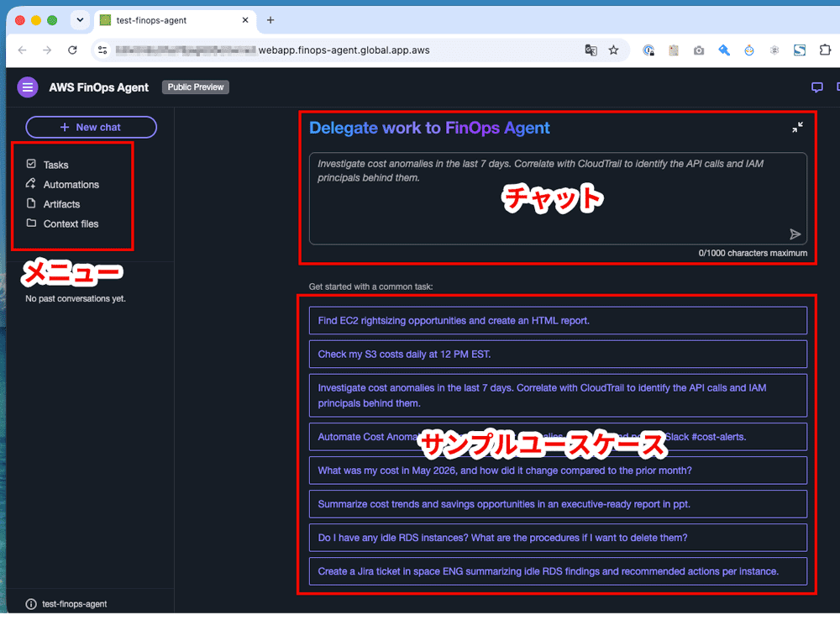Start a New chat
Image resolution: width=840 pixels, height=636 pixels.
(91, 127)
